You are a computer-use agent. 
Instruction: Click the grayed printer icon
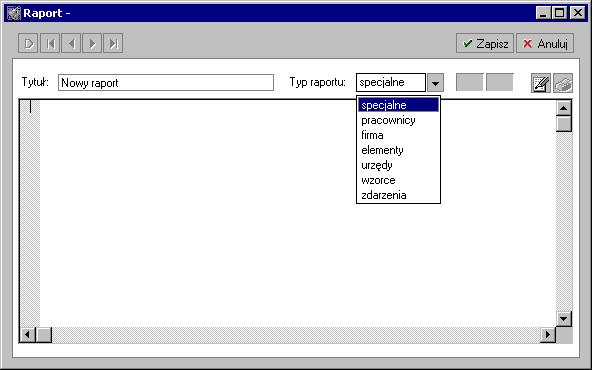pos(563,83)
